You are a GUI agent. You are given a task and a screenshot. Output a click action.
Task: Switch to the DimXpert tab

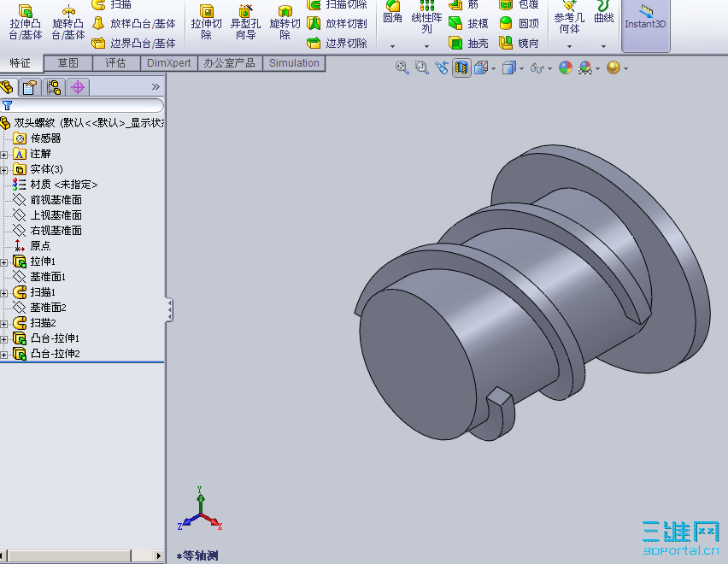pyautogui.click(x=169, y=63)
